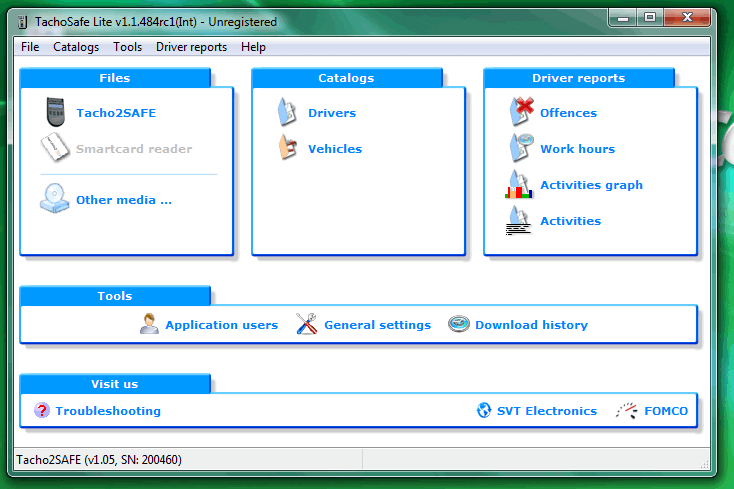
Task: Open the Catalogs menu
Action: coord(76,47)
